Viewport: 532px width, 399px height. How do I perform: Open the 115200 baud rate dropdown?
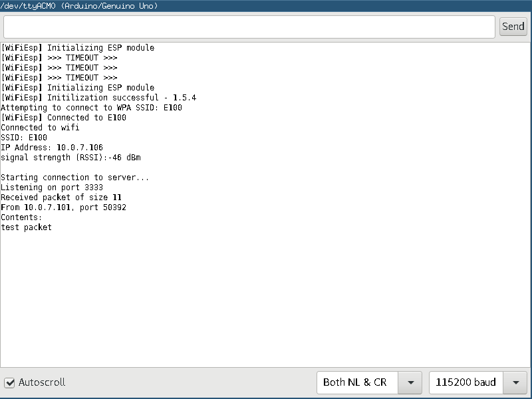coord(477,382)
